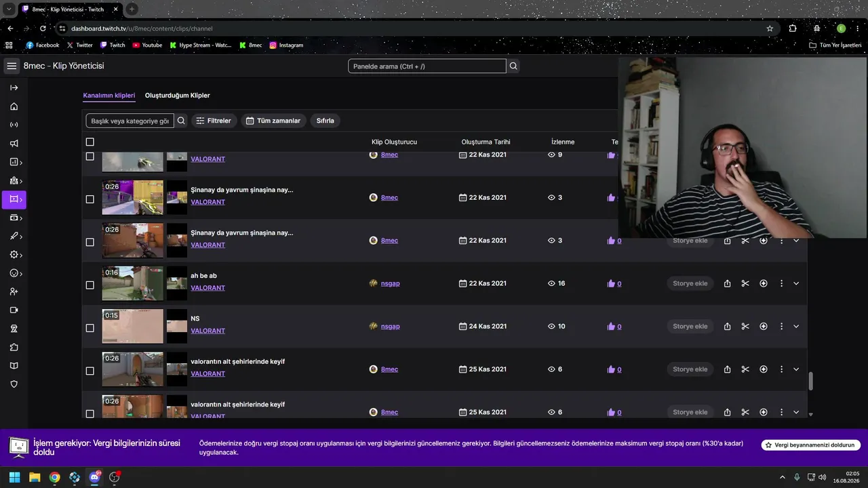Screen dimensions: 868x488
Task: Click the plus-circle icon for clip "ah be ab"
Action: [x=764, y=283]
